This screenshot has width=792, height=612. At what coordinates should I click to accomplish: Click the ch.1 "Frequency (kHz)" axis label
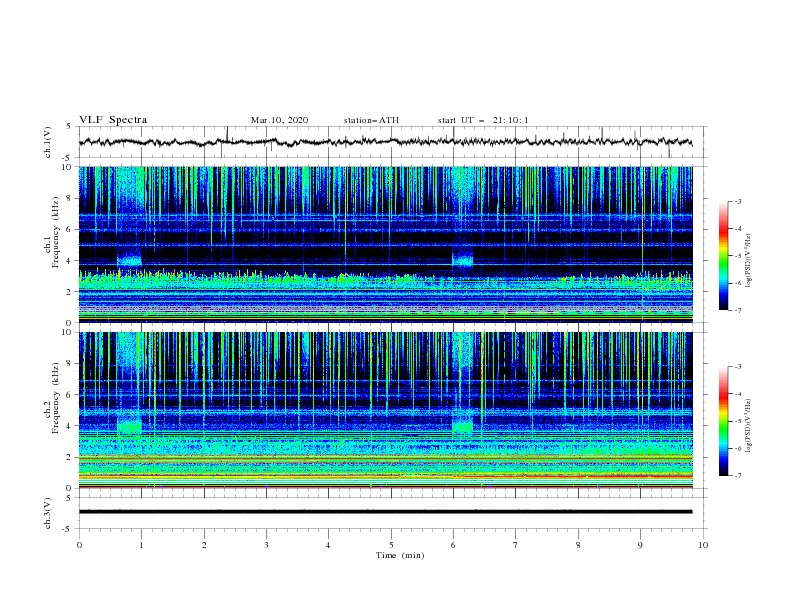56,232
